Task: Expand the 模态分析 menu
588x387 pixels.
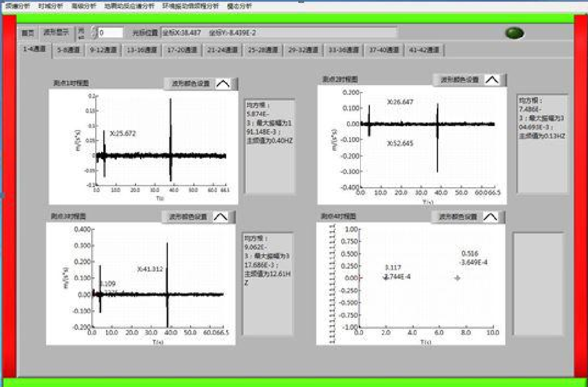Action: point(239,6)
